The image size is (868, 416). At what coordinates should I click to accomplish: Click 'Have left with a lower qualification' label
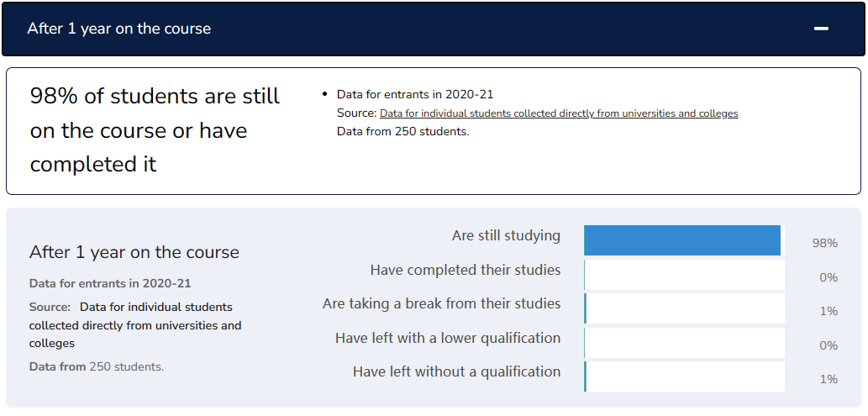448,338
